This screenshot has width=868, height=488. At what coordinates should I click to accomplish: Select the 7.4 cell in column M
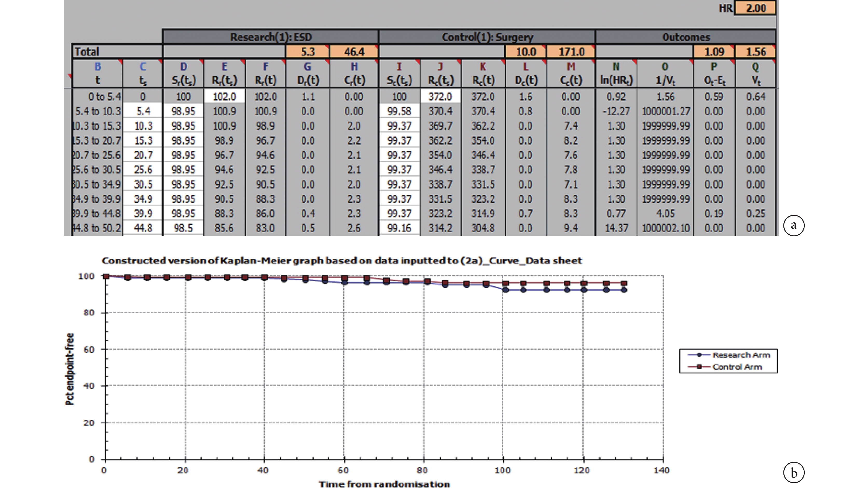point(571,126)
